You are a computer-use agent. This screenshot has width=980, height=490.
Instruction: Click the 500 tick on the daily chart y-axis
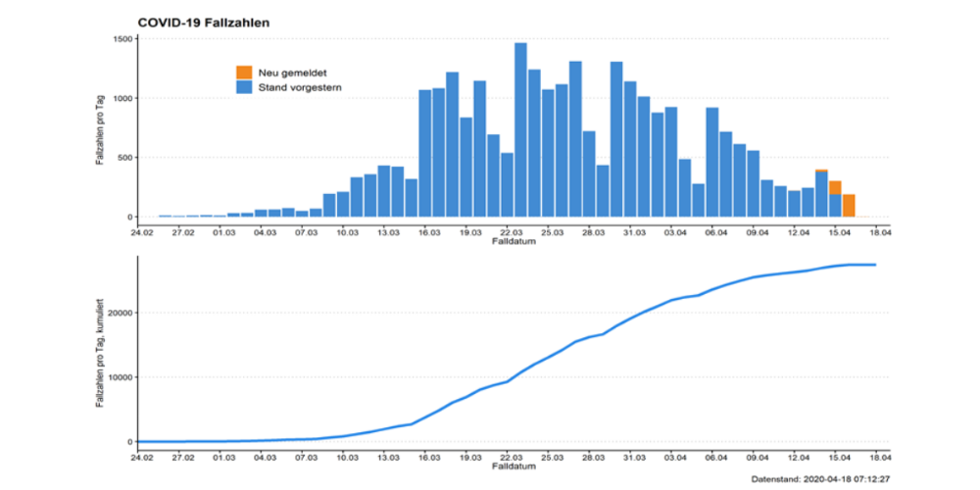(x=123, y=158)
